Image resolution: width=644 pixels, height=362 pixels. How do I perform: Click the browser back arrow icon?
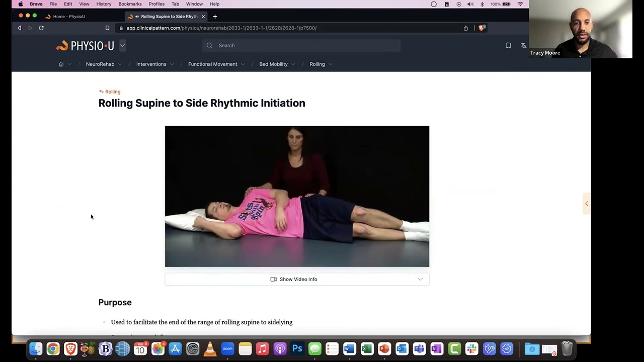[x=19, y=28]
